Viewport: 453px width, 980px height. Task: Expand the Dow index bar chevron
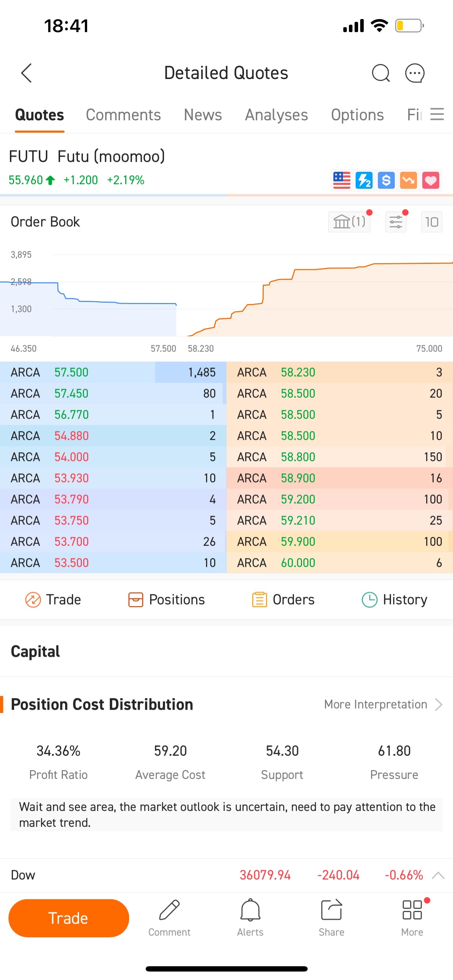tap(438, 875)
